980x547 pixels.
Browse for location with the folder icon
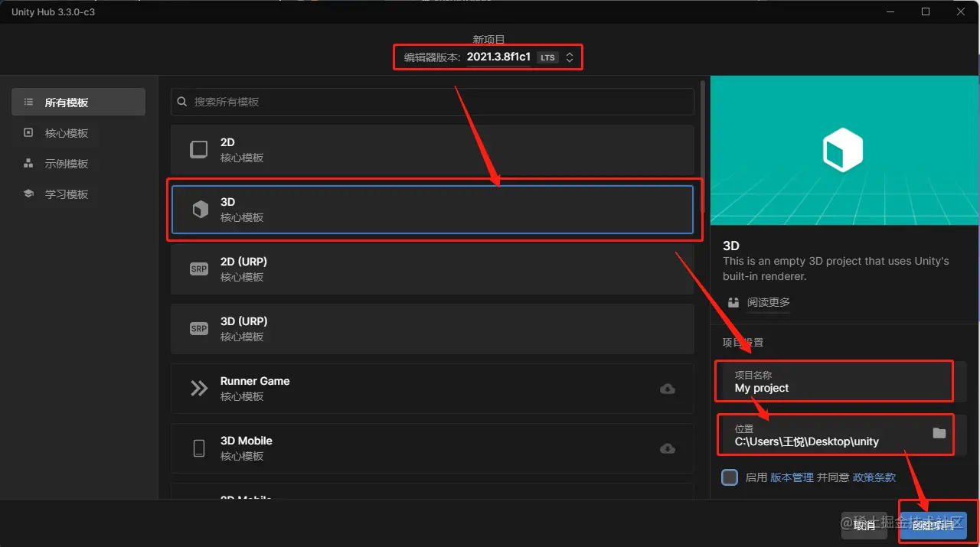(939, 433)
